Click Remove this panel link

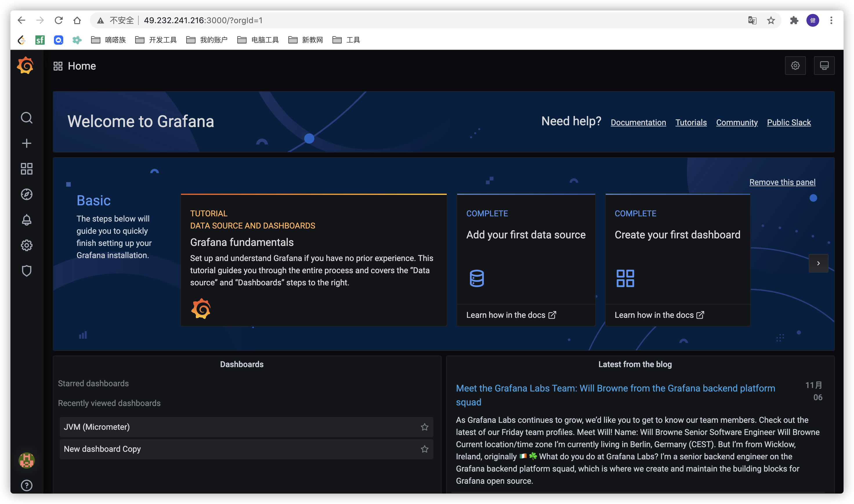[782, 182]
